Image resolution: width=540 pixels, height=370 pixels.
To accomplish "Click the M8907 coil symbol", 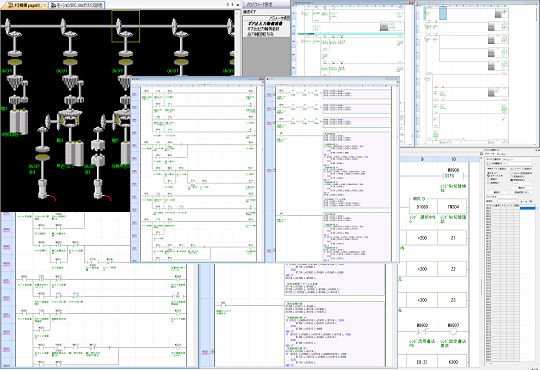I will point(453,331).
